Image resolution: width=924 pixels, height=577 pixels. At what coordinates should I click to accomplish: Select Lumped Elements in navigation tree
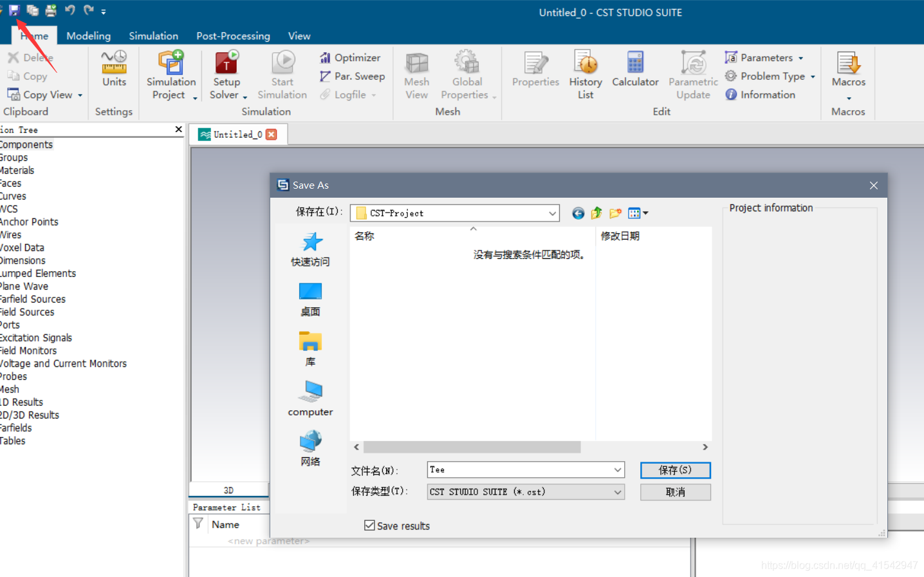click(x=38, y=274)
